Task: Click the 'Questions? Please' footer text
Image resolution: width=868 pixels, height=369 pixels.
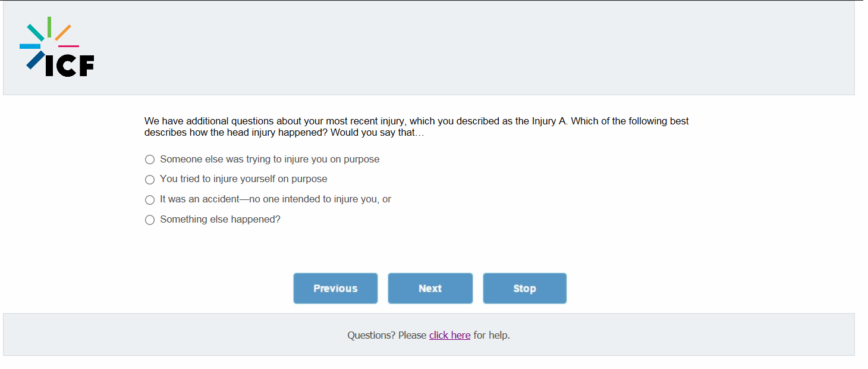Action: [x=386, y=335]
